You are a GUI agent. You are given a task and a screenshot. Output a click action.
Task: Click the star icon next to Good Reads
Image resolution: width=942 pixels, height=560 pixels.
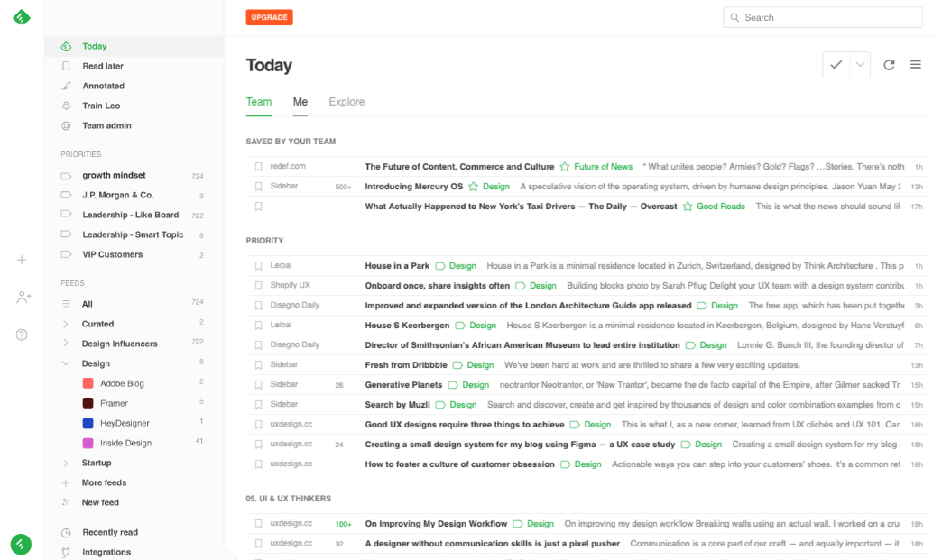(688, 207)
